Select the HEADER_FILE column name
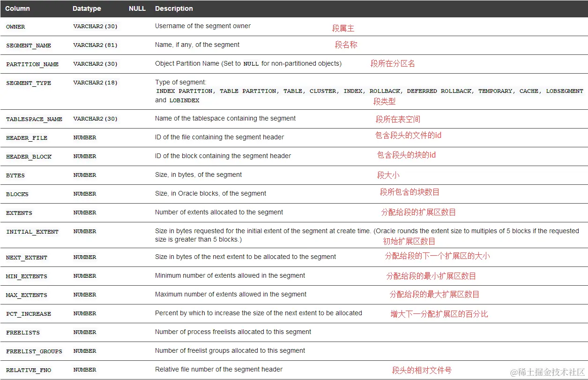 (x=27, y=138)
